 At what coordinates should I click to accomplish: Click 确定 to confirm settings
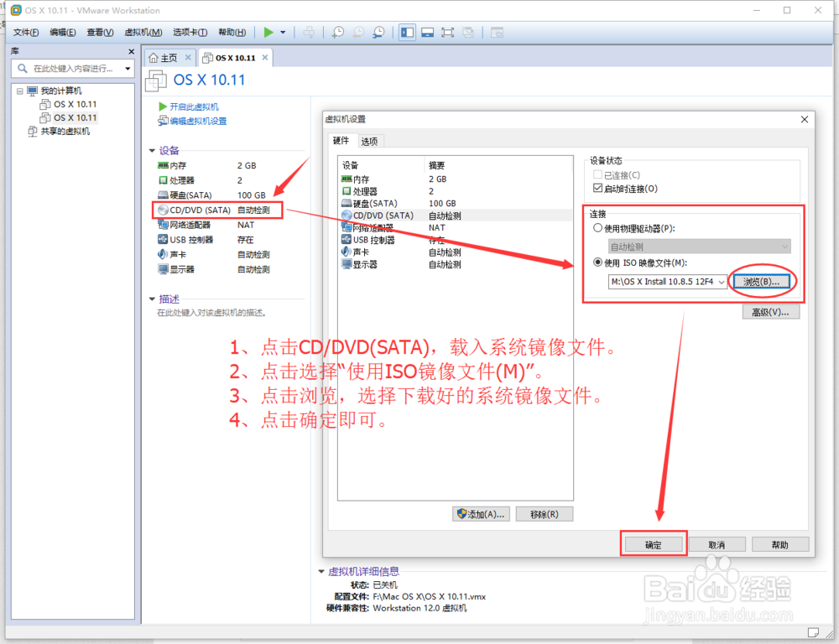tap(654, 544)
